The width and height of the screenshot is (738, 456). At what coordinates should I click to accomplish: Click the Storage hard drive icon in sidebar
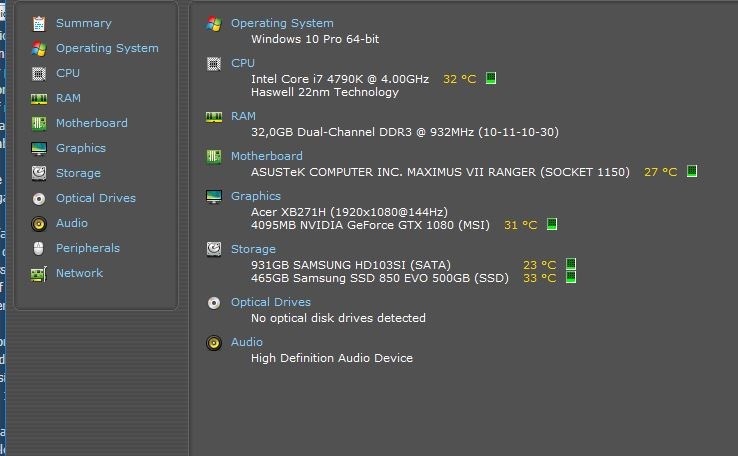39,173
